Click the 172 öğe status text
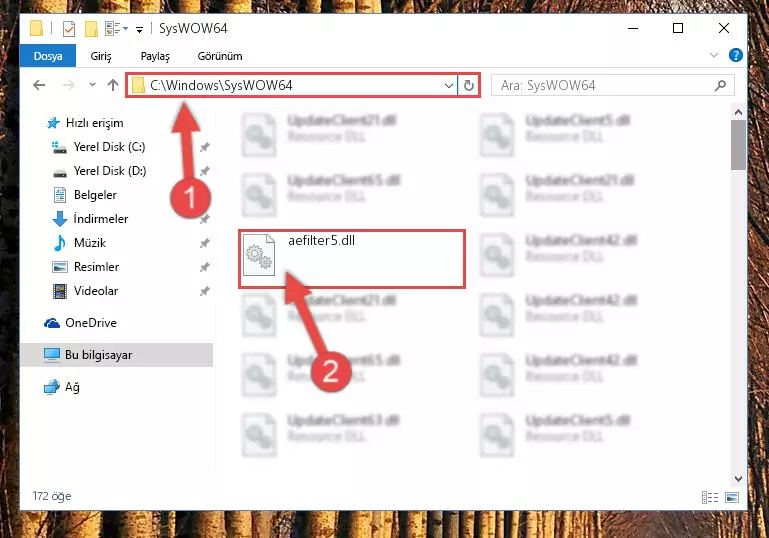This screenshot has width=769, height=538. pos(52,496)
